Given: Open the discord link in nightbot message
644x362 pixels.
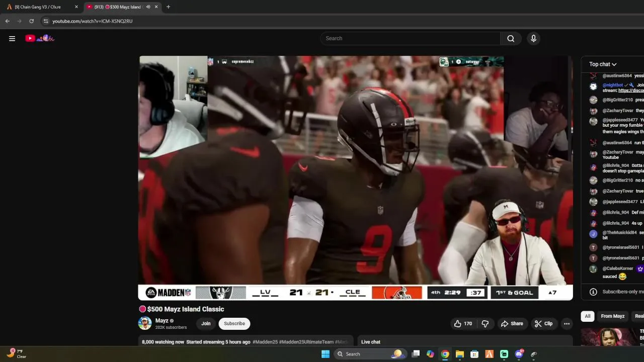Looking at the screenshot, I should [630, 91].
